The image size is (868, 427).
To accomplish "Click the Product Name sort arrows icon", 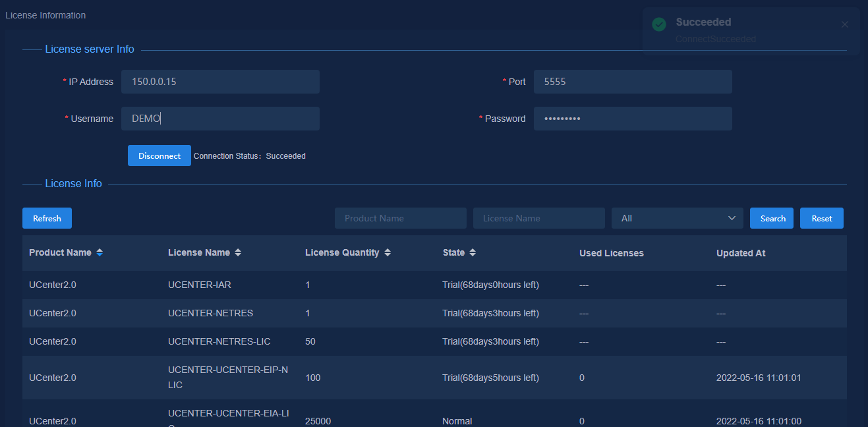I will tap(100, 253).
